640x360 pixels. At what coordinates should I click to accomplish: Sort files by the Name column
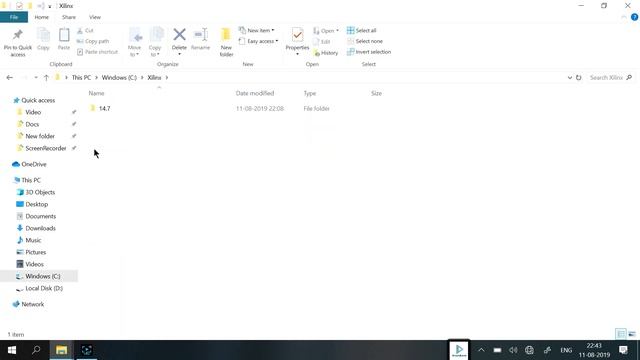click(x=97, y=93)
